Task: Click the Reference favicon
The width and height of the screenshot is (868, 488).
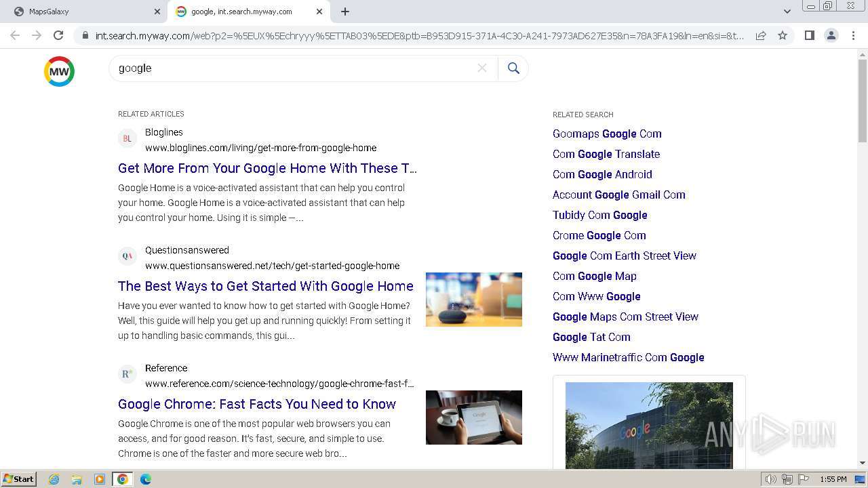Action: pos(127,374)
